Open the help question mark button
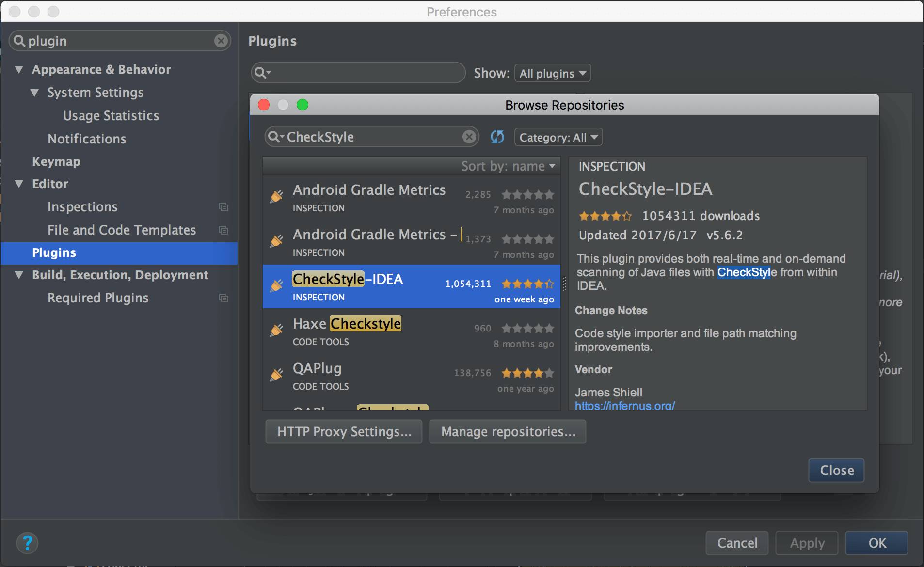Screen dimensions: 924x567 click(x=28, y=543)
